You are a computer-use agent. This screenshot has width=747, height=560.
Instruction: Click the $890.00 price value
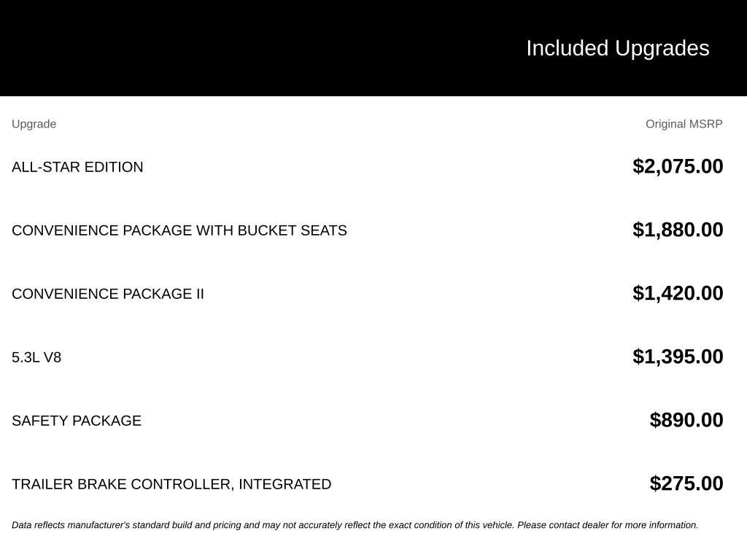pyautogui.click(x=686, y=420)
